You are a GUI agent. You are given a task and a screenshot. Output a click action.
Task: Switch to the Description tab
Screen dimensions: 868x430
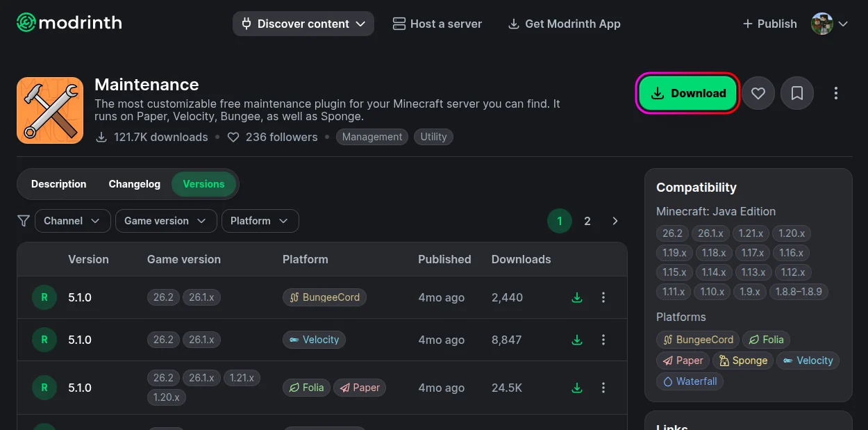pyautogui.click(x=59, y=184)
